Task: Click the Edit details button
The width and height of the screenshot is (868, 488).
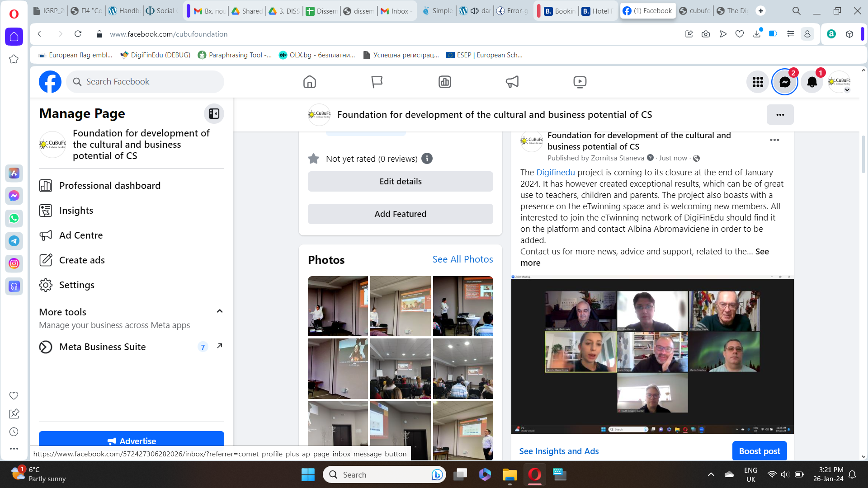Action: point(401,182)
